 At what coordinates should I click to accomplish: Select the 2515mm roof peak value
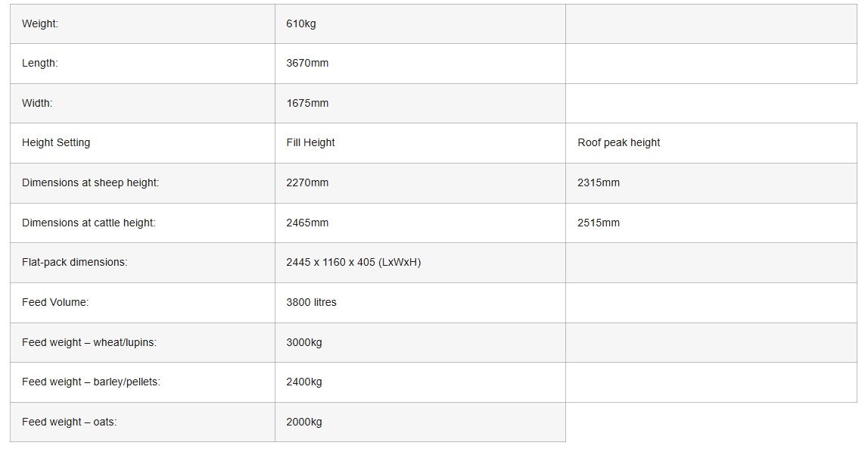click(x=599, y=223)
